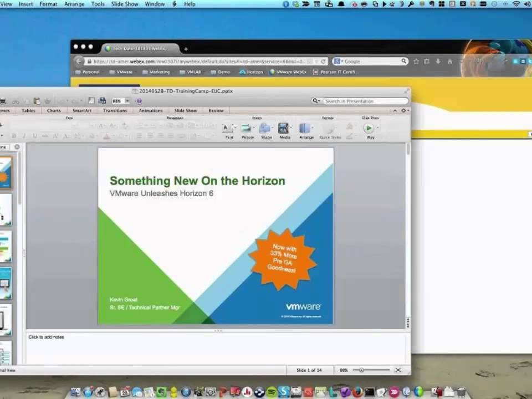Click the Finder icon in the Dock

pyautogui.click(x=75, y=392)
